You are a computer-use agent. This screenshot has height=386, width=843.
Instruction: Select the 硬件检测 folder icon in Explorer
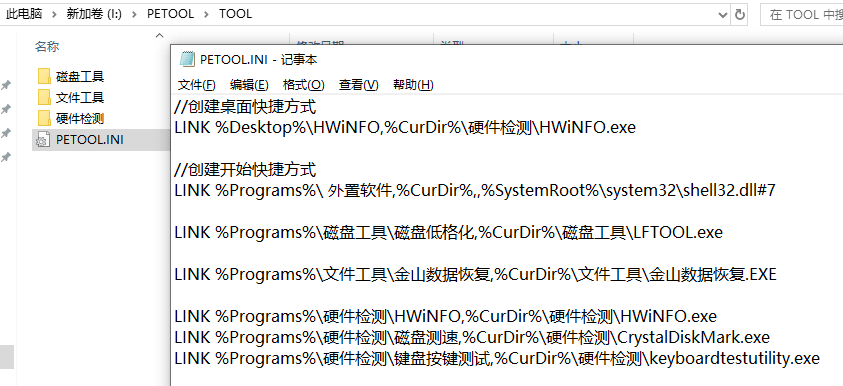[44, 118]
